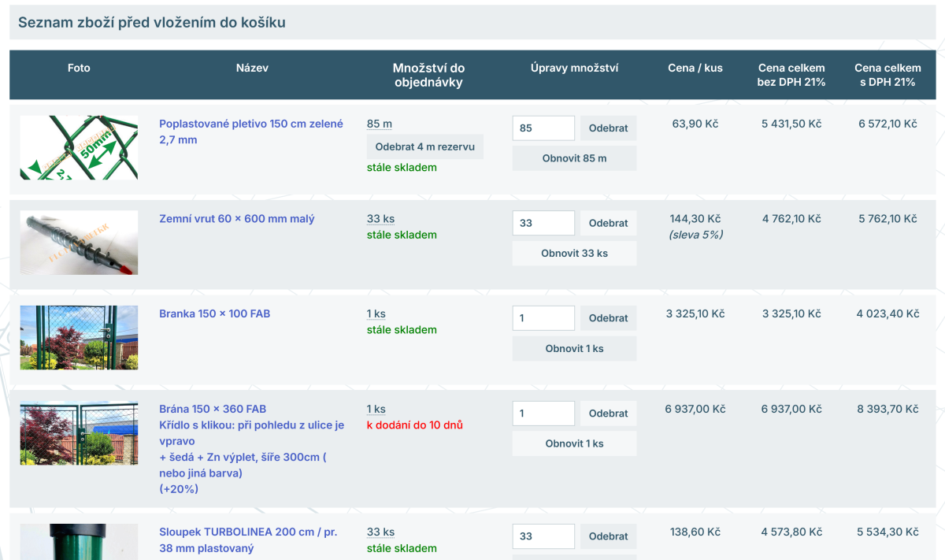The height and width of the screenshot is (560, 945).
Task: Click the 'Foto' column header
Action: coord(79,68)
